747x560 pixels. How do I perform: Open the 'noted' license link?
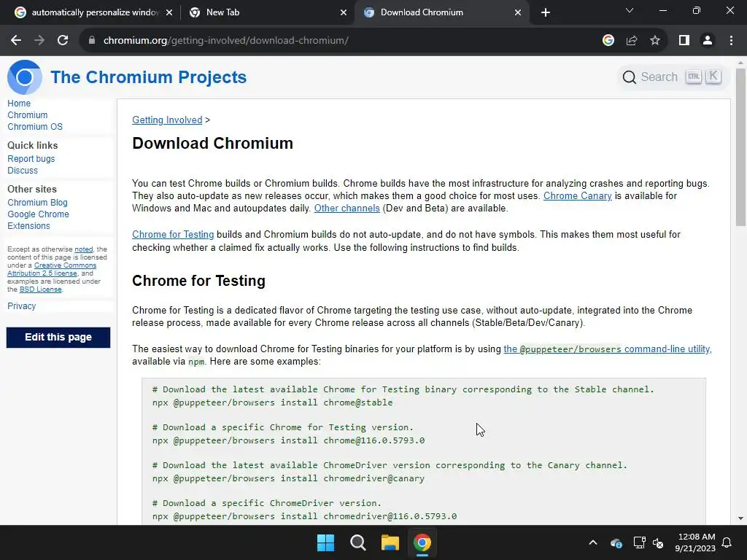(x=84, y=249)
